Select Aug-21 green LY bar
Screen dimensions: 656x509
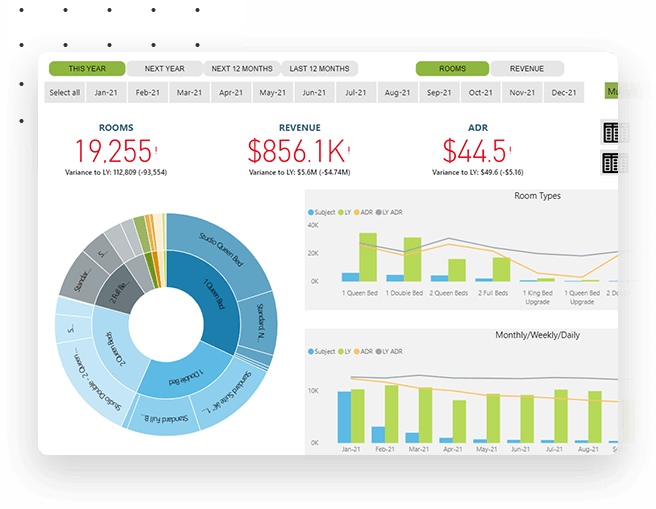pos(595,417)
